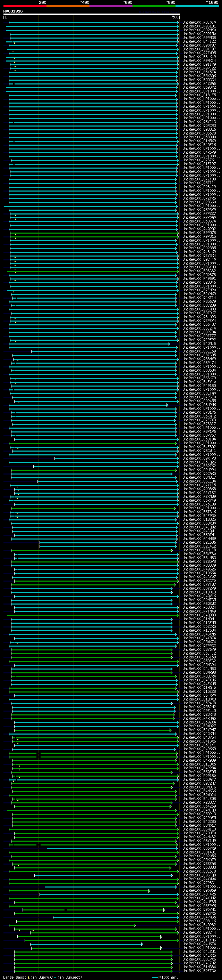Select the UniRef100_C9SFQ8 label
The width and height of the screenshot is (222, 980).
[199, 875]
